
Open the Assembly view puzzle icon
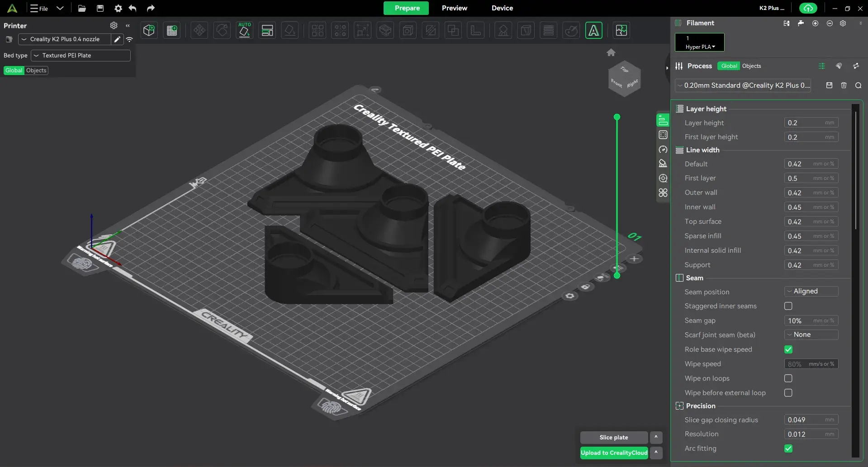click(x=621, y=30)
